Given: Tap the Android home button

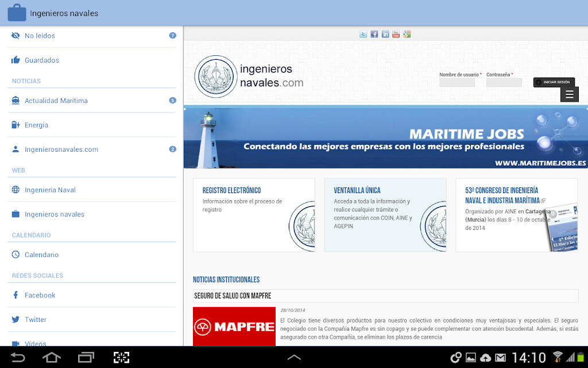Looking at the screenshot, I should (x=51, y=357).
